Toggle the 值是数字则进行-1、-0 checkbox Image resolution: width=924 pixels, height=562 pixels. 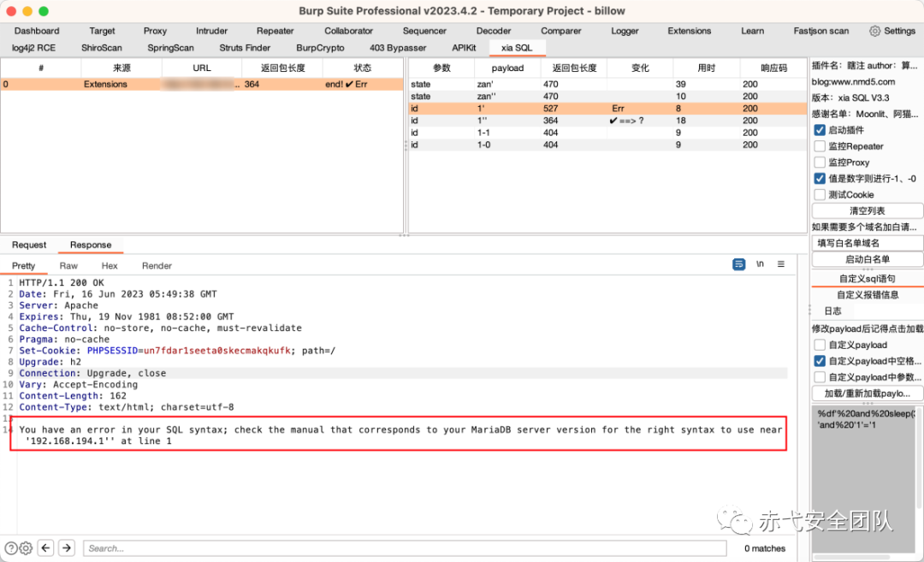819,179
